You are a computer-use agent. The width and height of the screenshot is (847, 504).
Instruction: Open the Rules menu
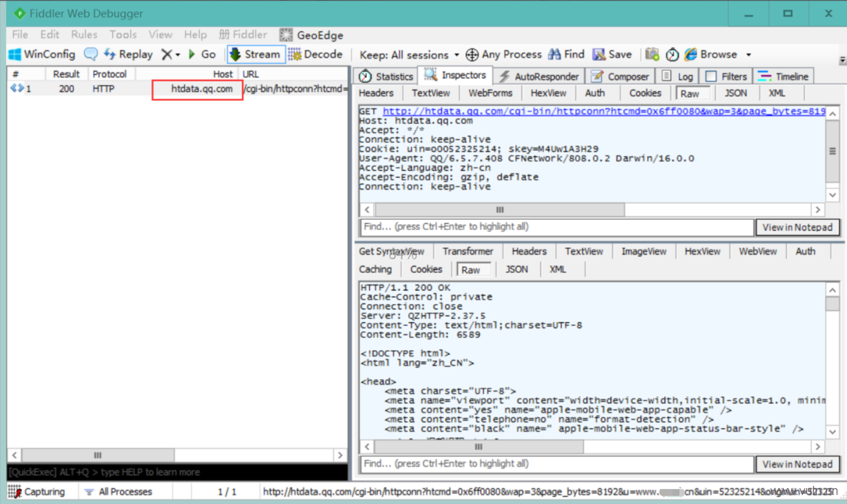(x=84, y=34)
